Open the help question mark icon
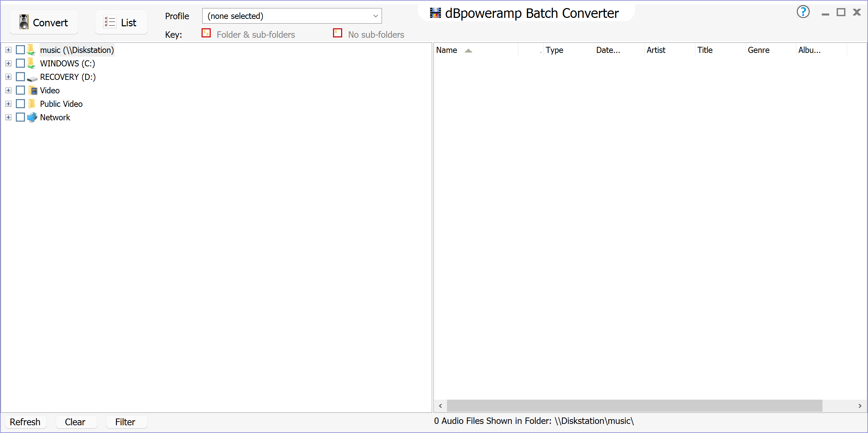This screenshot has width=868, height=433. 803,12
